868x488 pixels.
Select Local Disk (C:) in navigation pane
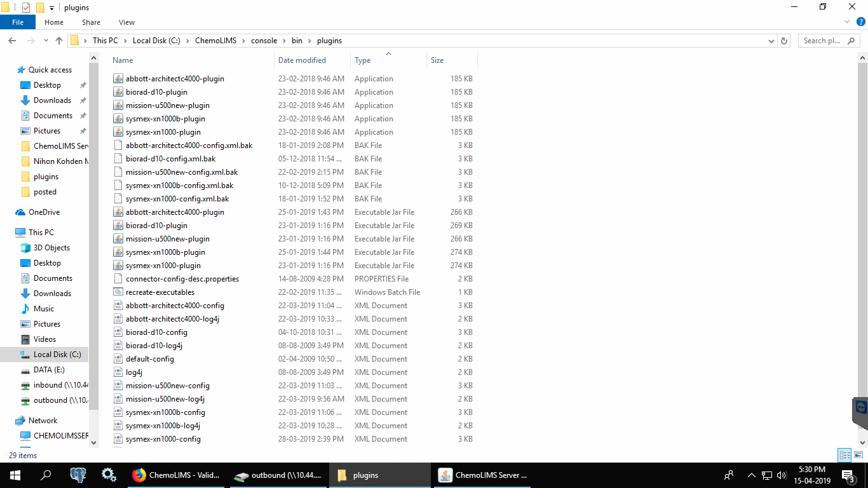tap(57, 355)
